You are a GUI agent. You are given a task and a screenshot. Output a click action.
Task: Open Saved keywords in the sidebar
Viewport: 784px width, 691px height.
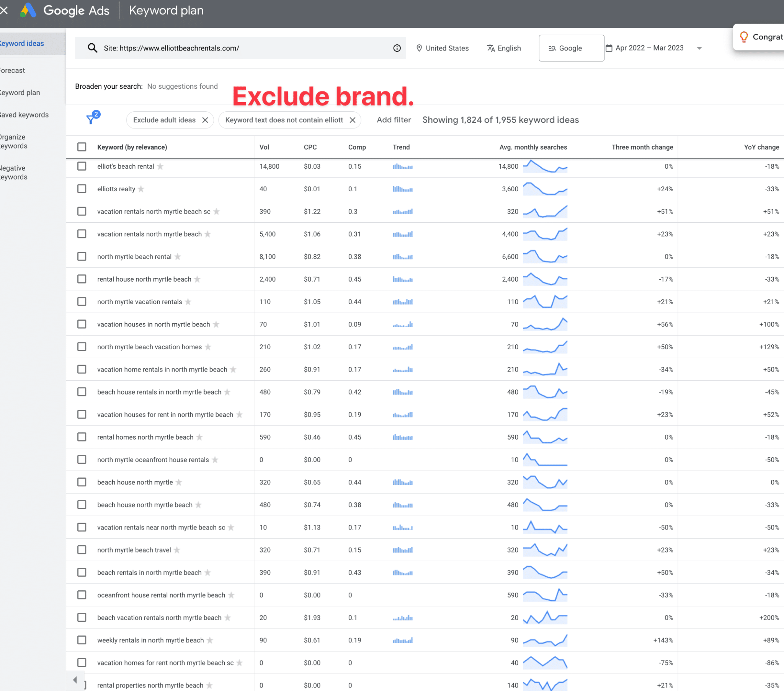(24, 115)
